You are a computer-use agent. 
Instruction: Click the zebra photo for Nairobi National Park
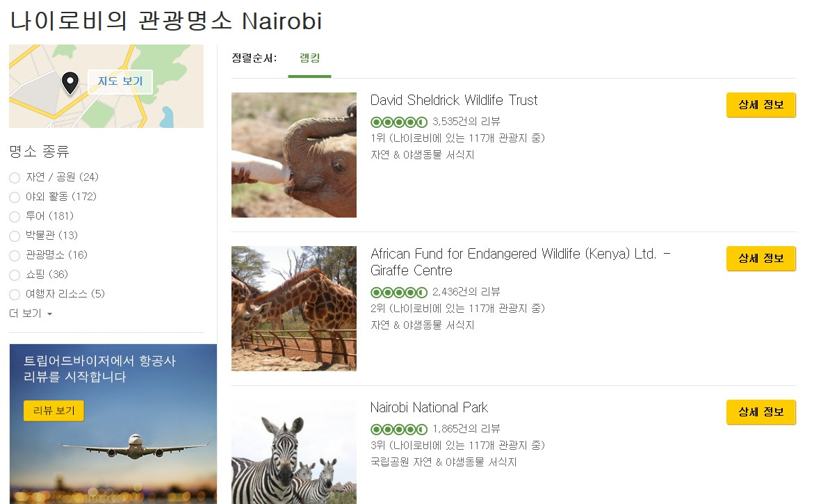point(293,452)
